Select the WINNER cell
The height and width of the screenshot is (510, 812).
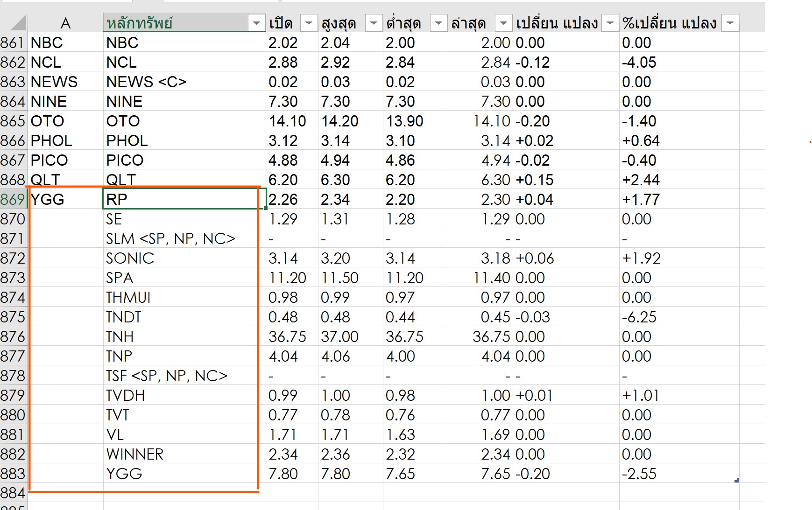pyautogui.click(x=184, y=454)
